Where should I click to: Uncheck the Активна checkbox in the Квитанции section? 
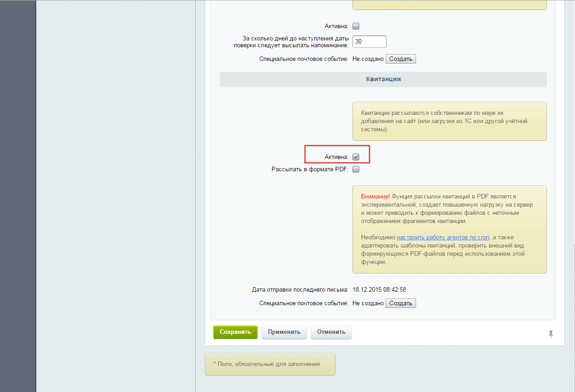point(356,157)
